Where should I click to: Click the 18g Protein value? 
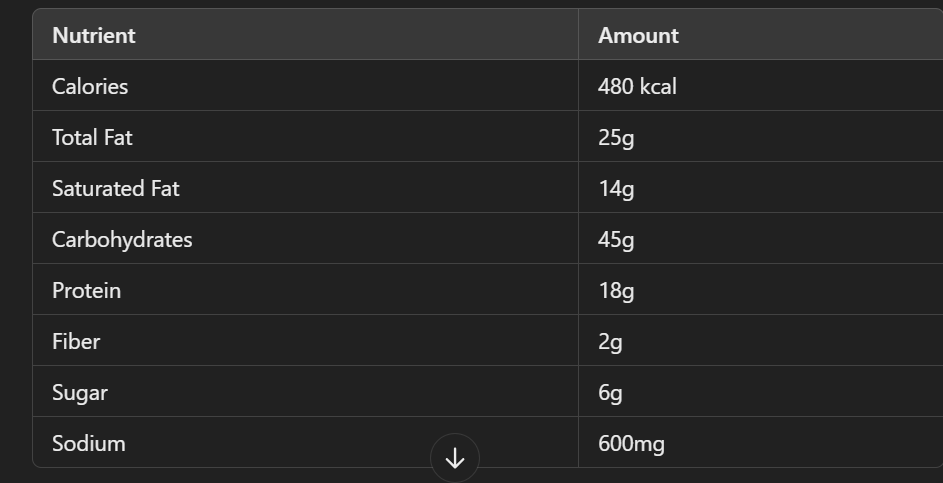pos(616,291)
